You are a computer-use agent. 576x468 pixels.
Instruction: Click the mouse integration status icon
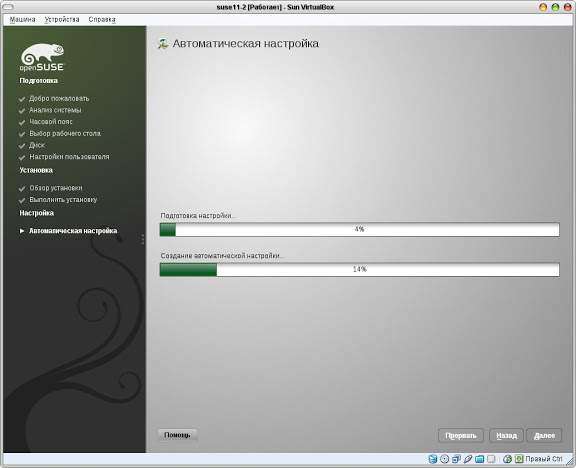507,459
